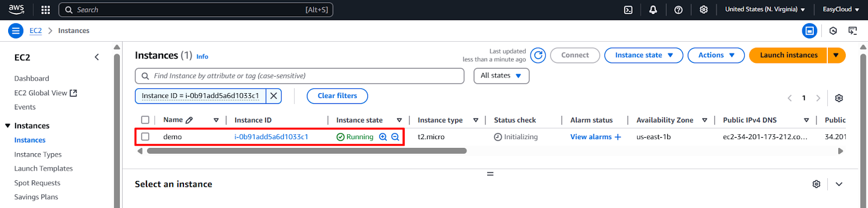Click the monitor icon under the account menu
Viewport: 868px width, 208px height.
click(853, 31)
